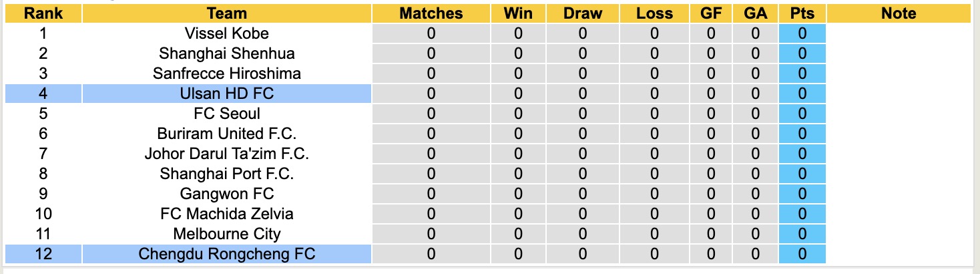The width and height of the screenshot is (980, 274).
Task: Click the Rank column header
Action: 43,13
